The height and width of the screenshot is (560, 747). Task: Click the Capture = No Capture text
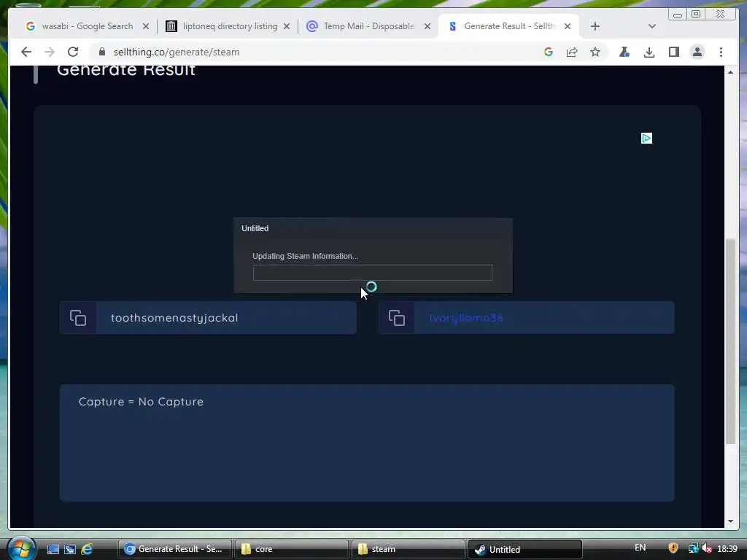pos(141,402)
